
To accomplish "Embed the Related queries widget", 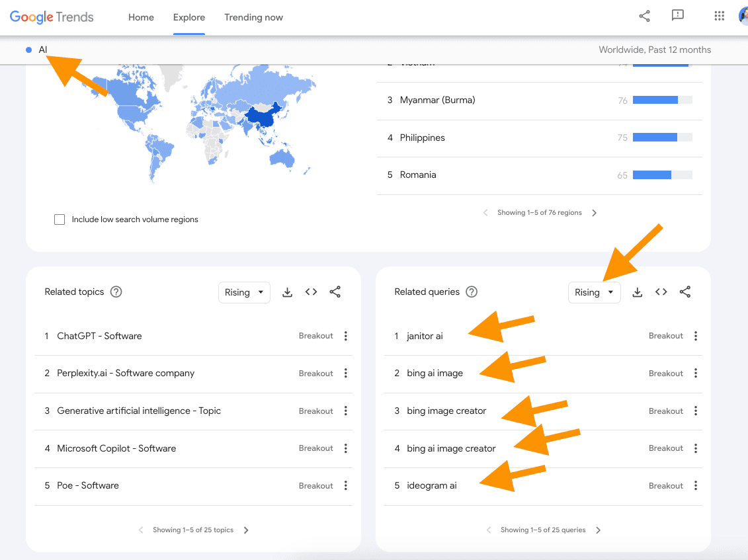I will [x=661, y=292].
